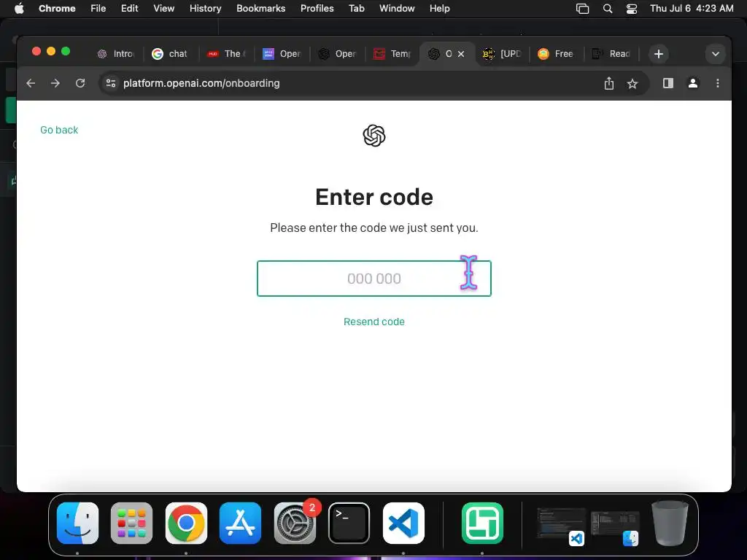Open the Edit menu
This screenshot has width=747, height=560.
pos(129,8)
